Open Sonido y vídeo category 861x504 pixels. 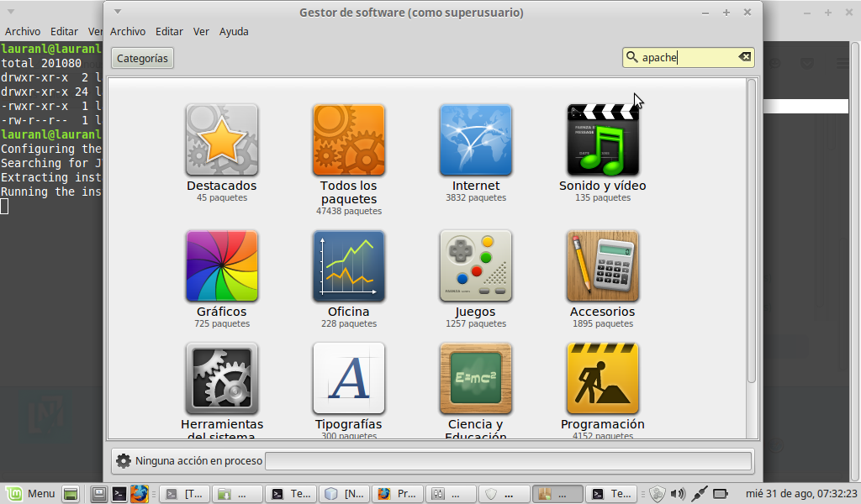pyautogui.click(x=603, y=139)
